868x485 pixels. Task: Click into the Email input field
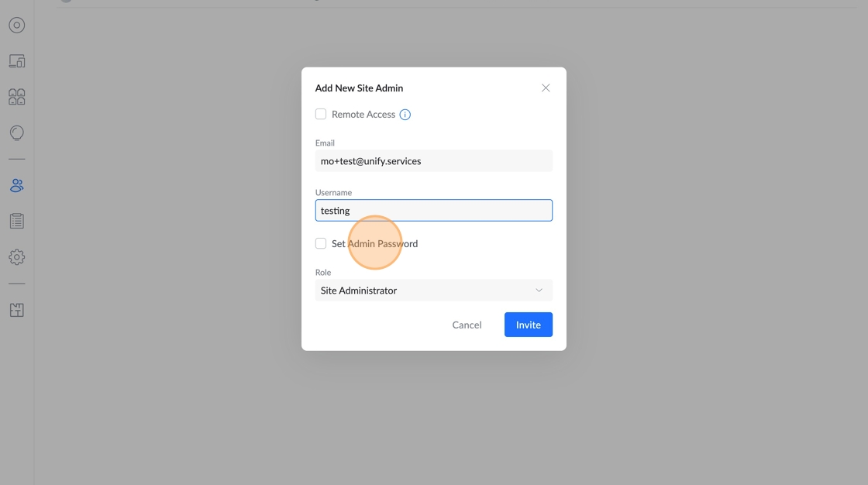[x=433, y=161]
